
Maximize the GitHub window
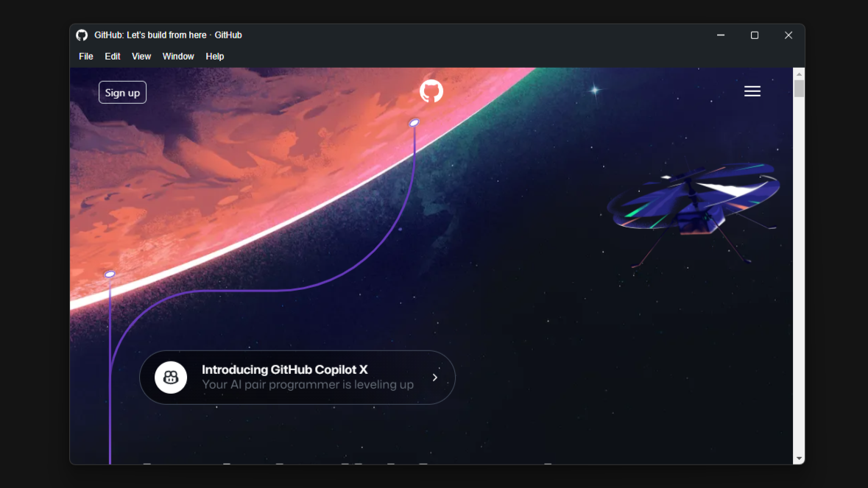pos(755,35)
